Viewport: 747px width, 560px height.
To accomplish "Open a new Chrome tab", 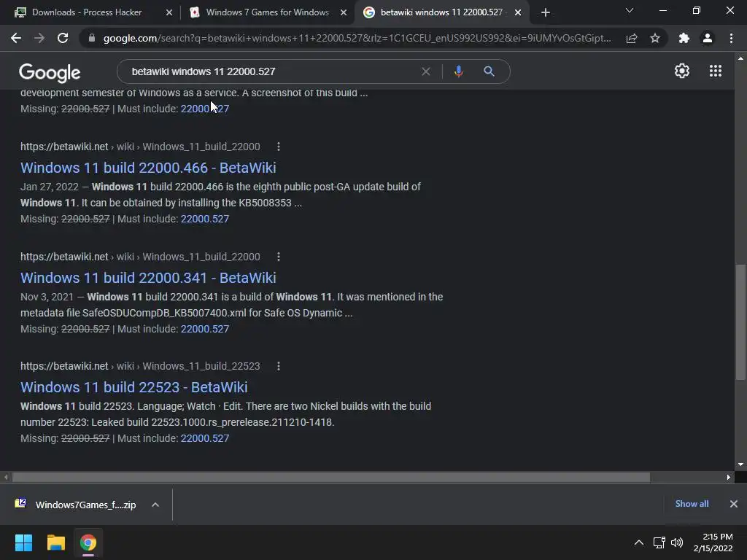I will click(x=546, y=12).
